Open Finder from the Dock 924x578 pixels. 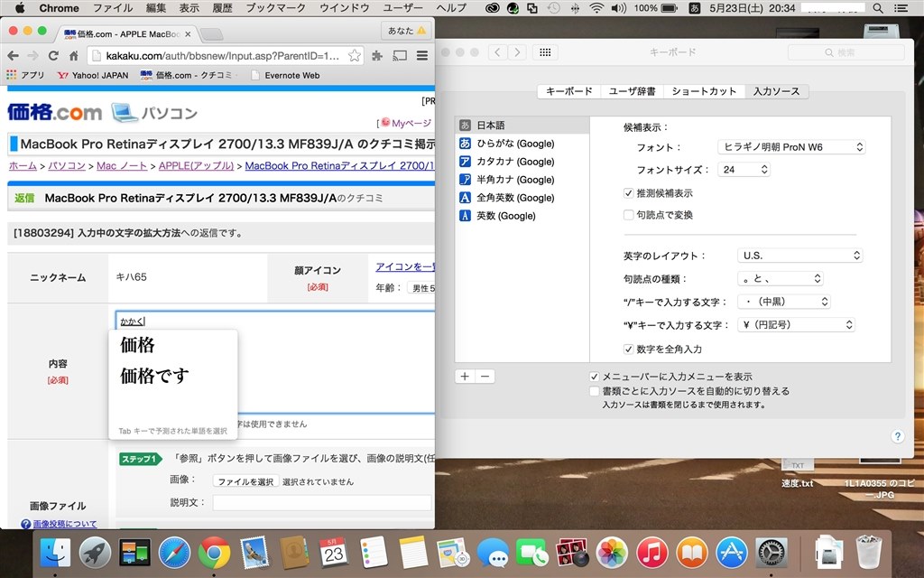(55, 553)
